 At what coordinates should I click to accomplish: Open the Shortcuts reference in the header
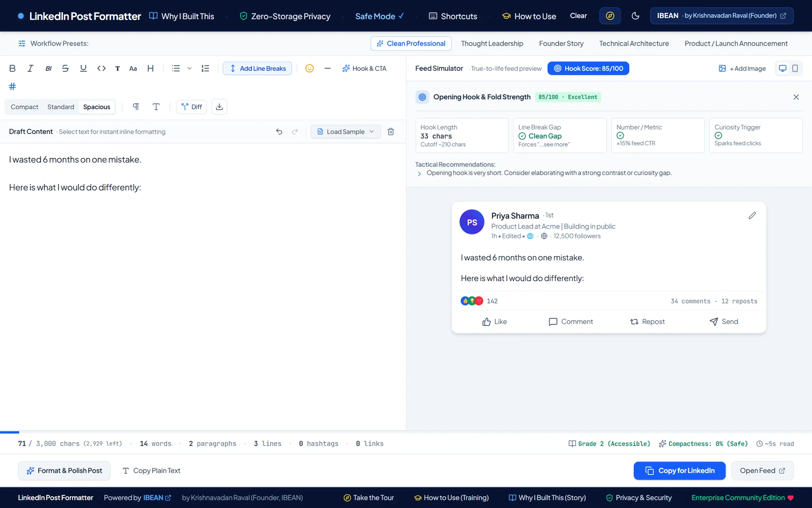pos(453,16)
